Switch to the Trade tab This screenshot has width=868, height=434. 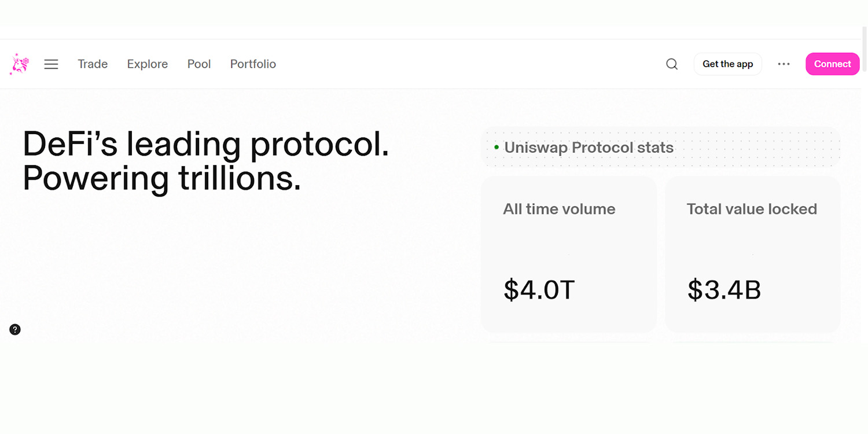pyautogui.click(x=93, y=64)
